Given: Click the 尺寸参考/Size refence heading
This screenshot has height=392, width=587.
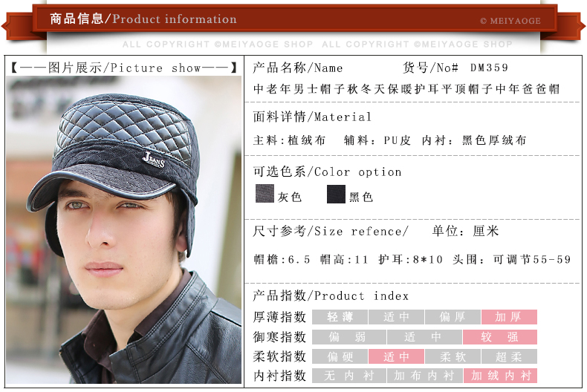Looking at the screenshot, I should click(331, 231).
